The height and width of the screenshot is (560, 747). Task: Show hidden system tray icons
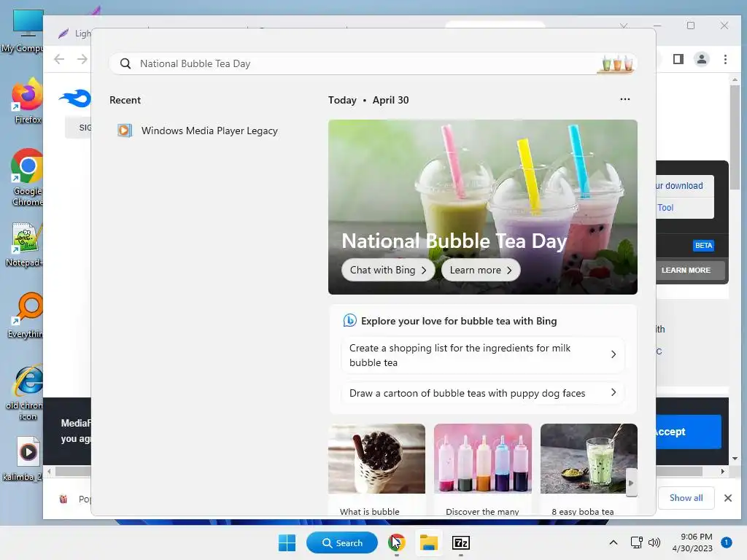coord(613,542)
